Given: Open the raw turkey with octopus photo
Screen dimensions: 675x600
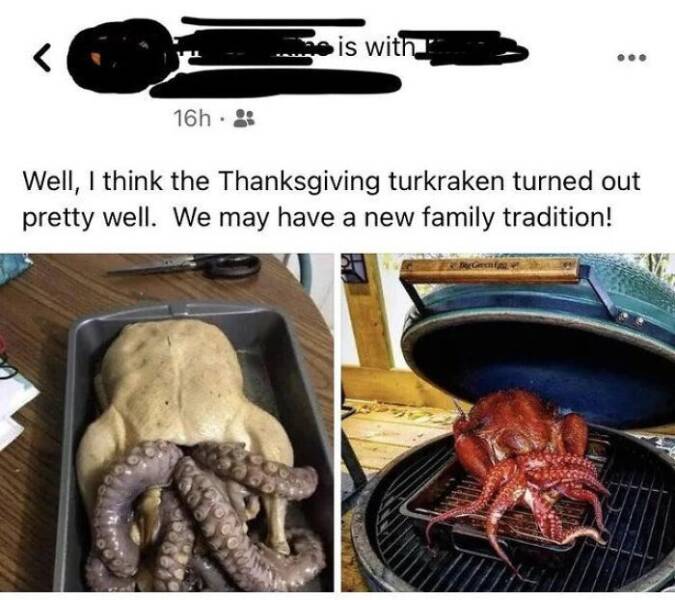Looking at the screenshot, I should pyautogui.click(x=167, y=422).
